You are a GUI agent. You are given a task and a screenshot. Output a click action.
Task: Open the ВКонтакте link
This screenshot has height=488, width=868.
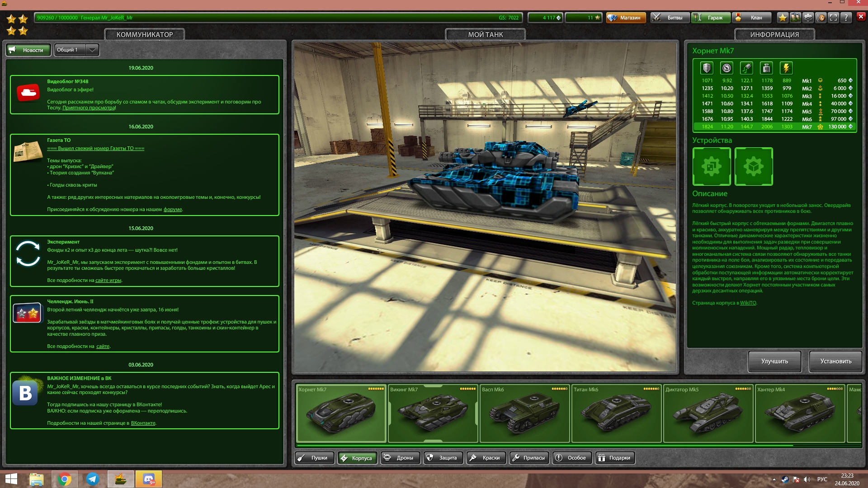[143, 423]
